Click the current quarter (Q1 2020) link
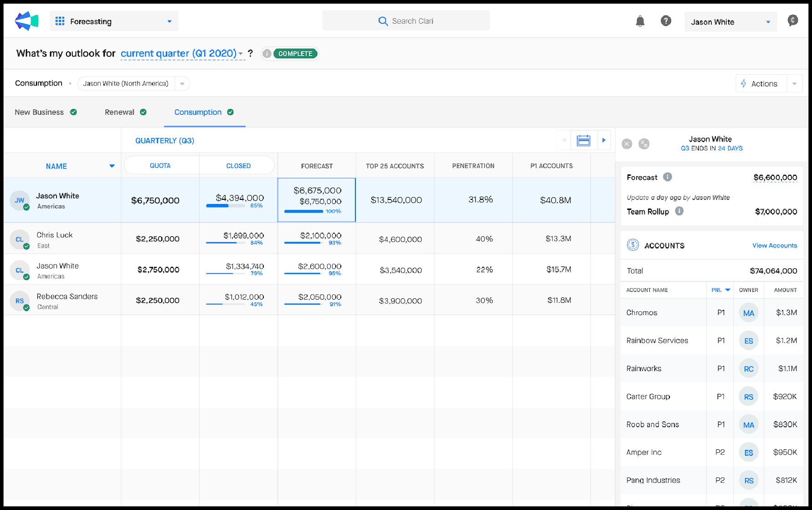This screenshot has width=812, height=510. [x=179, y=54]
